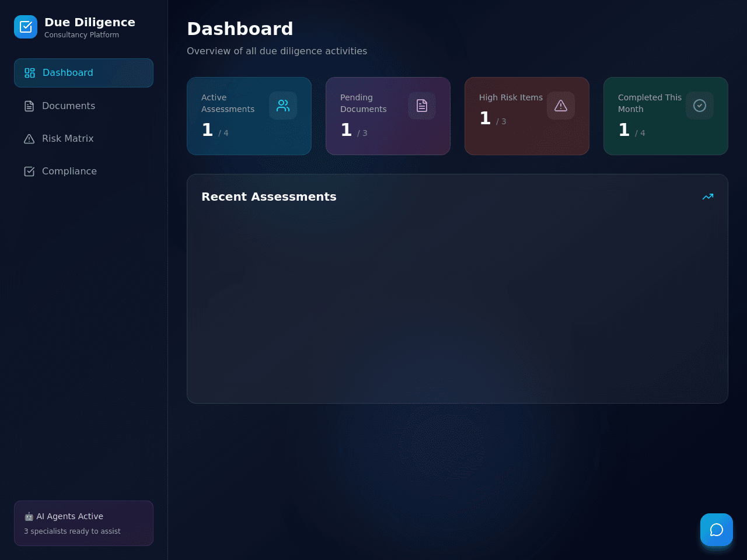Click the 'Completed This Month' card label
This screenshot has width=747, height=560.
pyautogui.click(x=650, y=103)
